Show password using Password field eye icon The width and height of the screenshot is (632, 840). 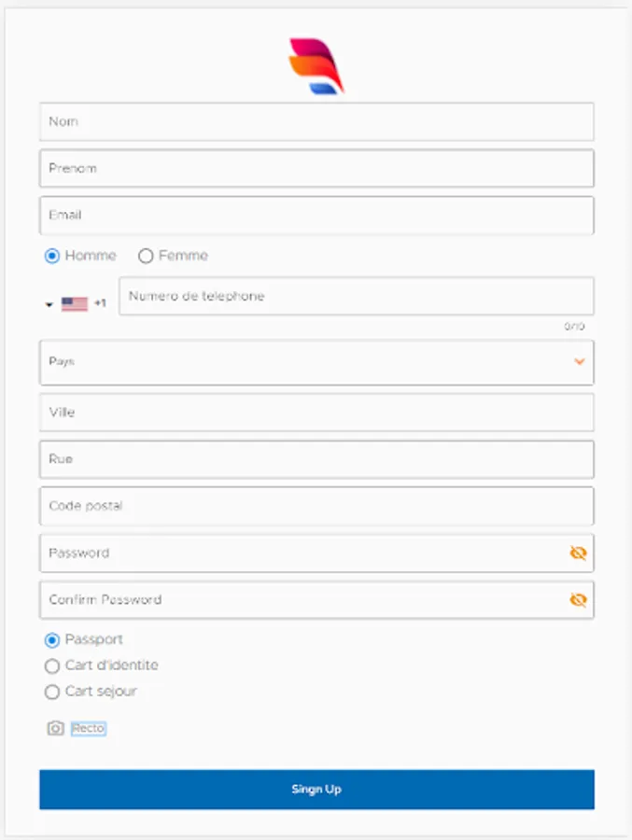coord(578,553)
